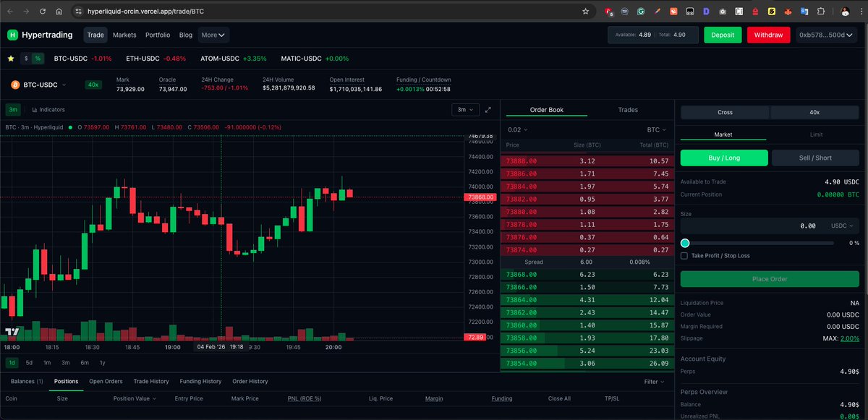Click the 73888.00 ask price row
Viewport: 868px width, 420px height.
(x=587, y=161)
